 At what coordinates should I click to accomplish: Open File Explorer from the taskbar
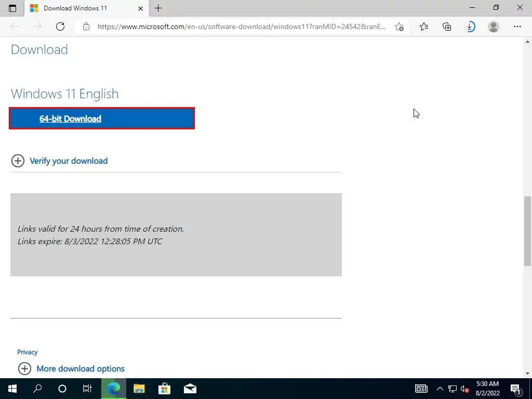coord(139,389)
